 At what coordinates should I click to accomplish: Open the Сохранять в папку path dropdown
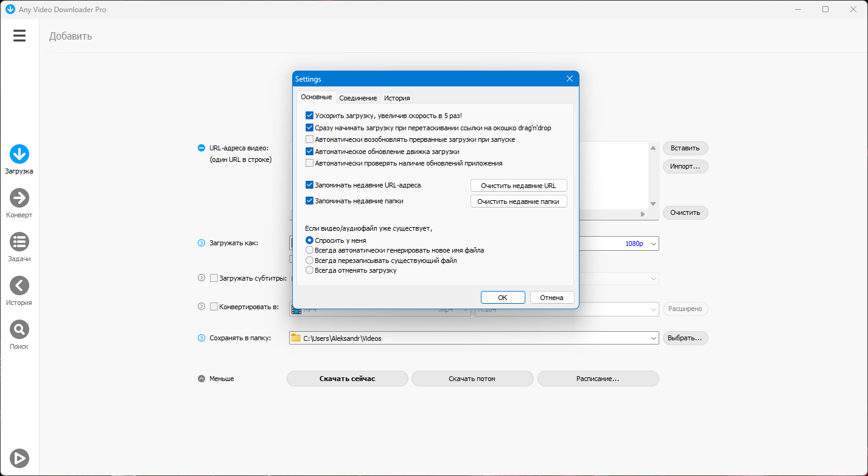pyautogui.click(x=654, y=338)
